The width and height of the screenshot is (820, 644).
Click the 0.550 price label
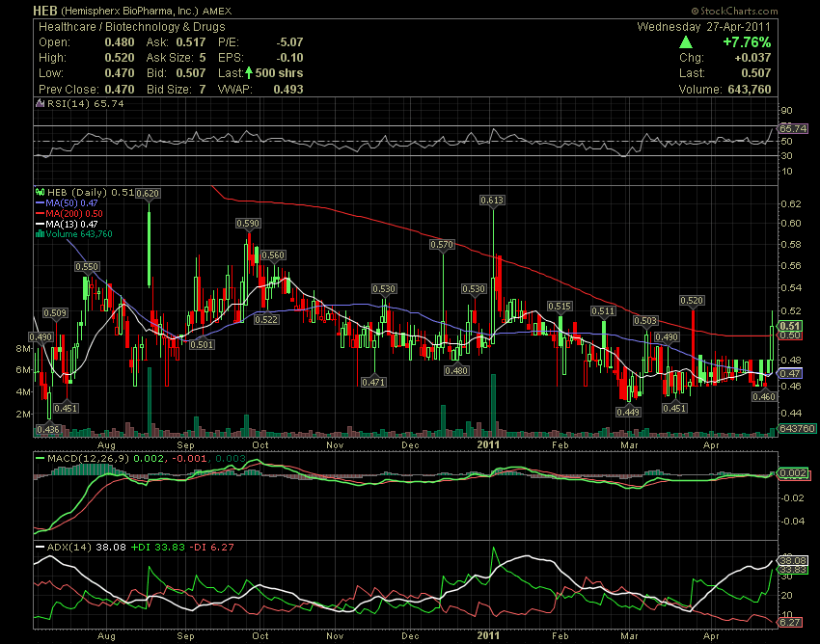tap(87, 267)
